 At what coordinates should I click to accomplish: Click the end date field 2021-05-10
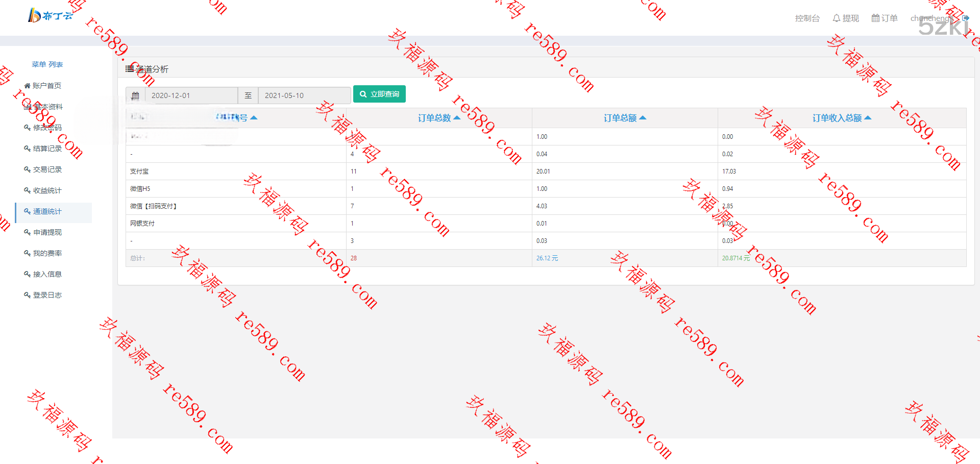tap(304, 95)
